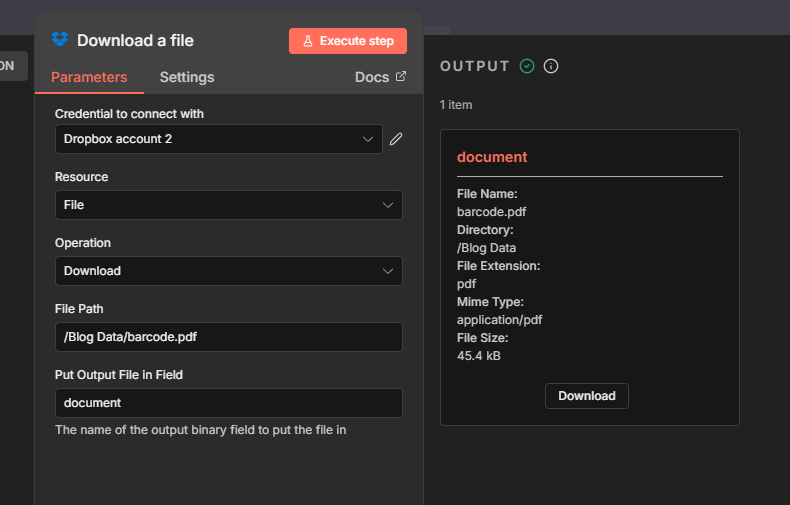This screenshot has width=790, height=505.
Task: Open the Dropbox account 2 credential dropdown
Action: 218,139
